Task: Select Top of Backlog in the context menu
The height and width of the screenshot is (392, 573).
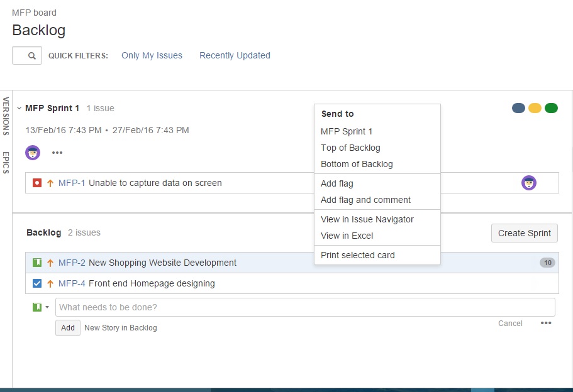Action: point(350,148)
